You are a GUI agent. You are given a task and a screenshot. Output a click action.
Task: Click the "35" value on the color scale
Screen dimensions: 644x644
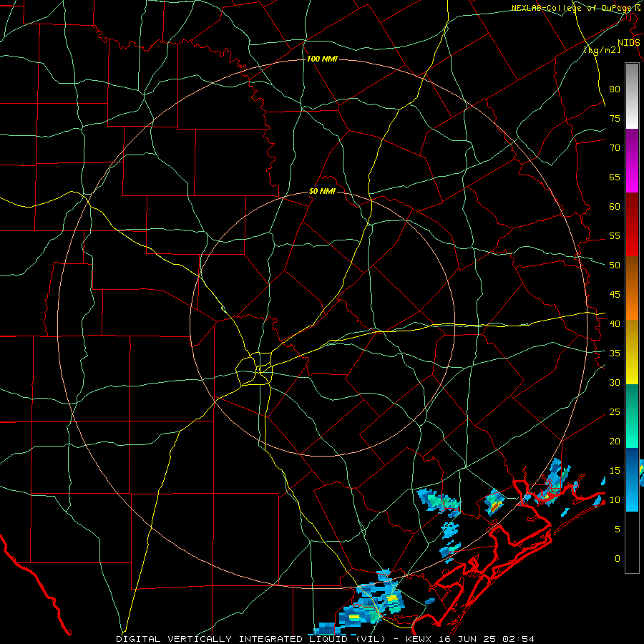615,353
